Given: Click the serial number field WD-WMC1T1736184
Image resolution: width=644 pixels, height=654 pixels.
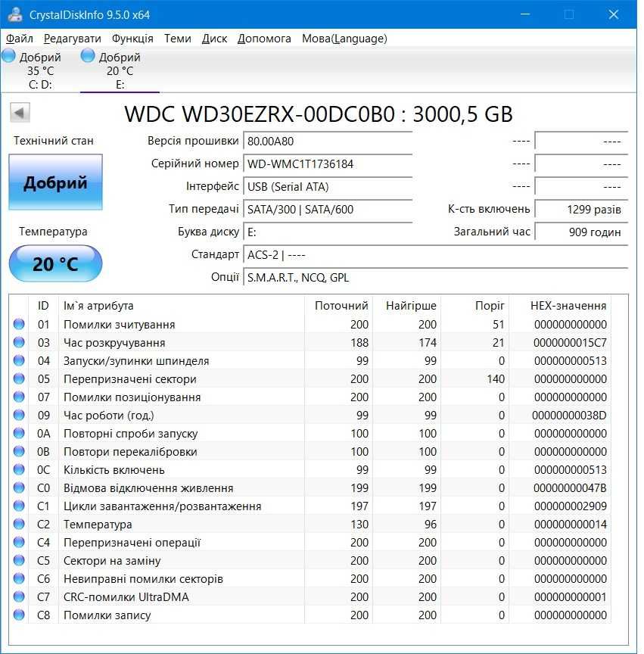Looking at the screenshot, I should [x=328, y=163].
